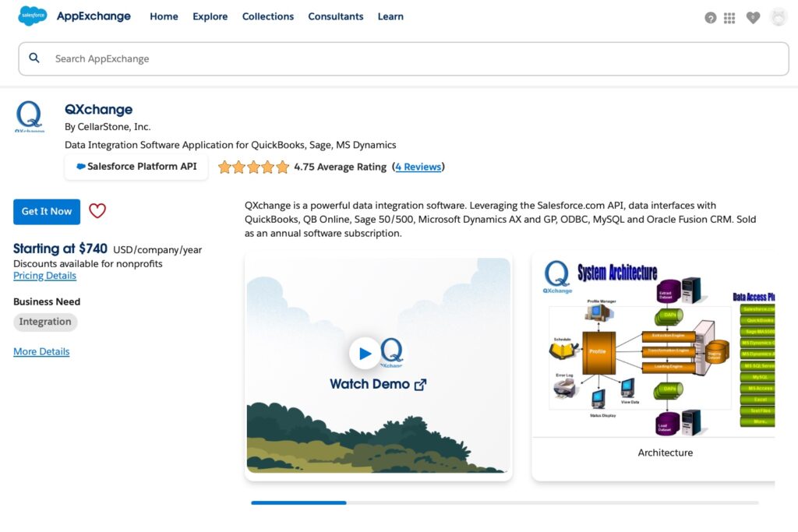This screenshot has width=798, height=532.
Task: Click the Watch Demo link
Action: pos(378,384)
